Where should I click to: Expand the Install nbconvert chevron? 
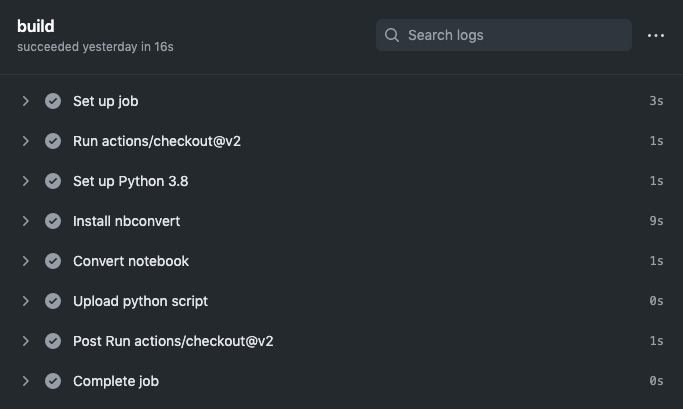point(26,221)
